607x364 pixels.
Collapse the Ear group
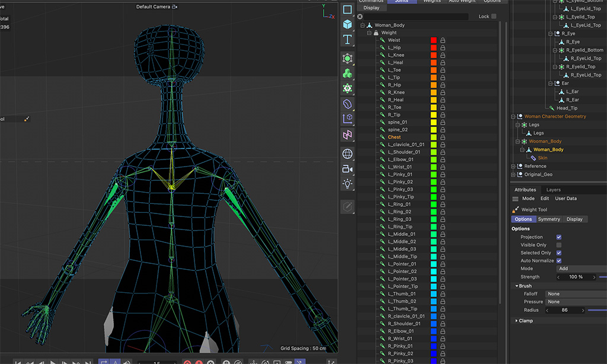(551, 83)
